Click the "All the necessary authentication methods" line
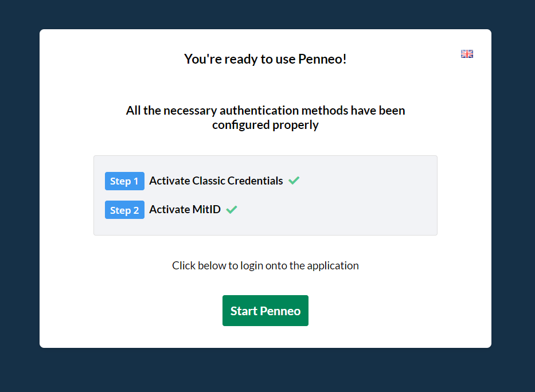The width and height of the screenshot is (535, 392). (x=265, y=111)
